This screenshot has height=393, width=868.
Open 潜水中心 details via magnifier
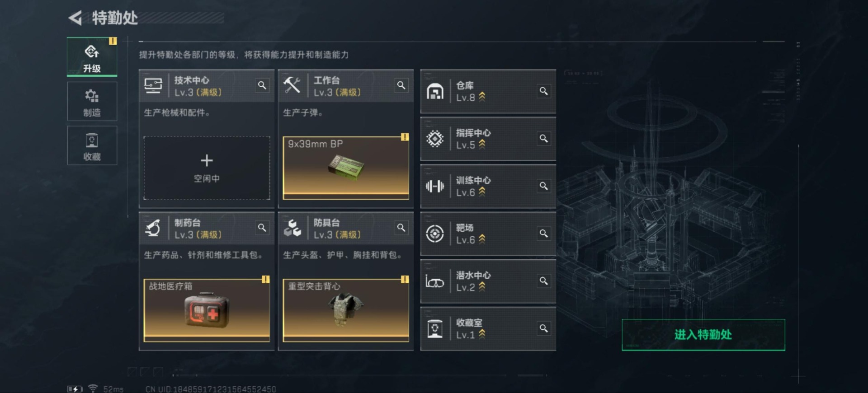tap(544, 281)
